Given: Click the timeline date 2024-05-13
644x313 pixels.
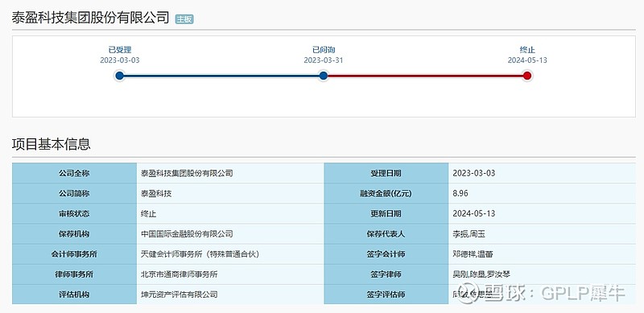Looking at the screenshot, I should pyautogui.click(x=527, y=60).
